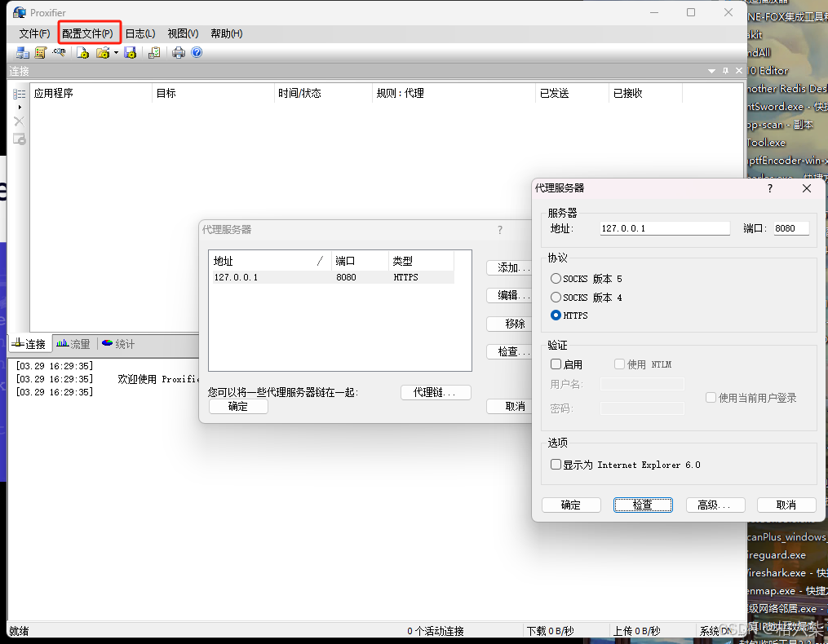Image resolution: width=828 pixels, height=644 pixels.
Task: Open 代理链... proxy chains
Action: tap(436, 392)
